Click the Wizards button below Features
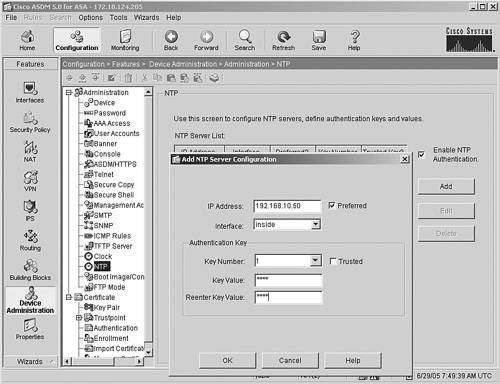500x384 pixels. coord(30,361)
